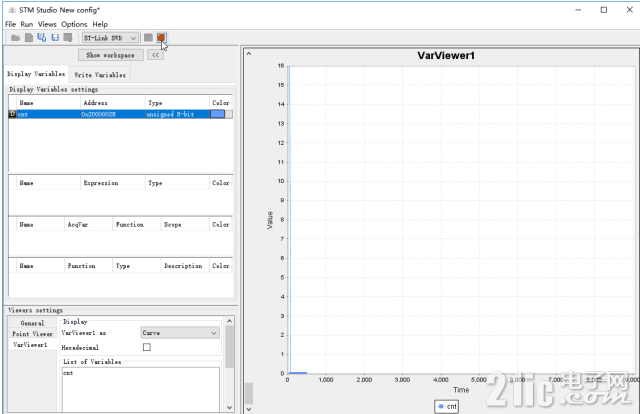
Task: Open the Help menu
Action: [100, 24]
